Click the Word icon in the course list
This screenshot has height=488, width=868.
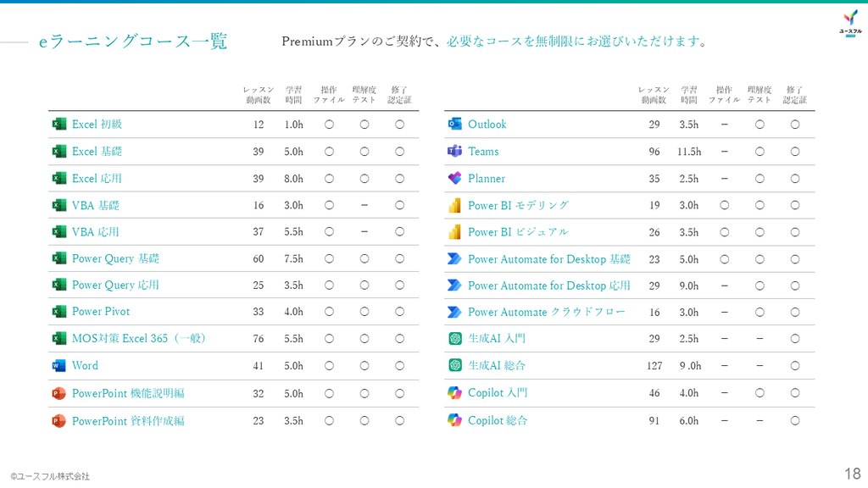[x=58, y=366]
